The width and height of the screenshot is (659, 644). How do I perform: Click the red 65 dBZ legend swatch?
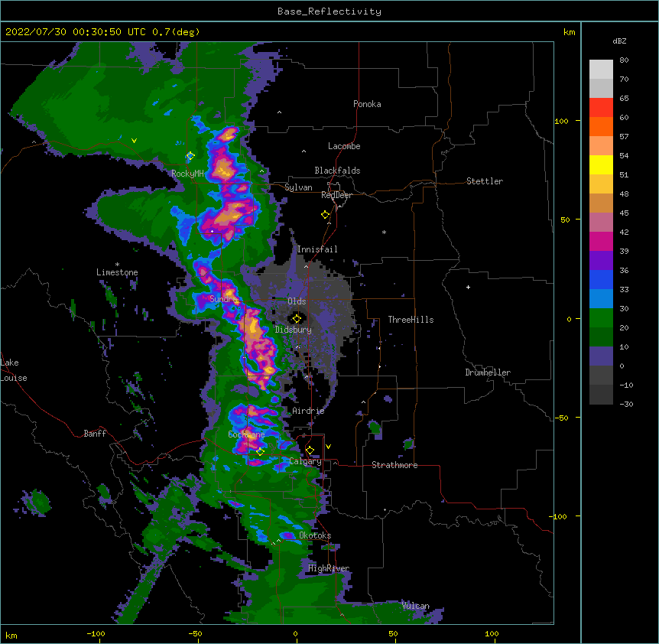(x=601, y=107)
